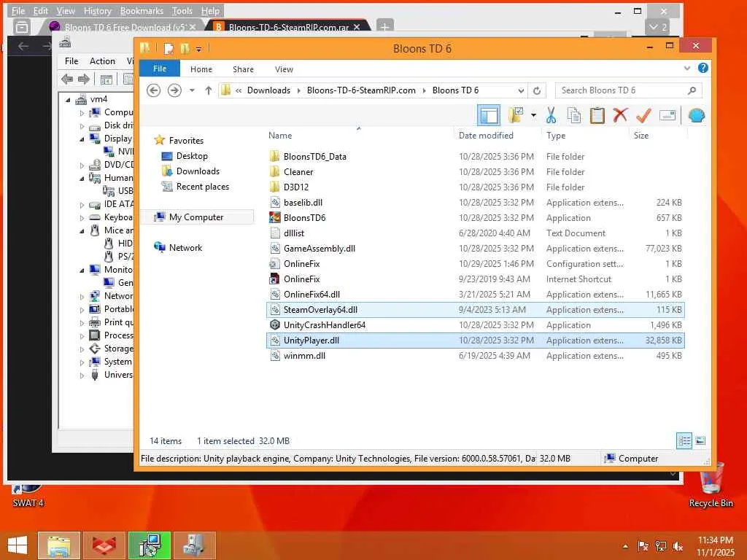Switch to Bloons TD 6 Free Download browser tab
The width and height of the screenshot is (747, 560).
[124, 27]
